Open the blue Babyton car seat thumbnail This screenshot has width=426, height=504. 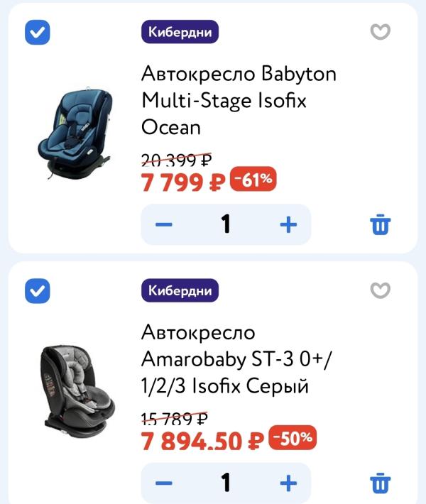[x=75, y=133]
